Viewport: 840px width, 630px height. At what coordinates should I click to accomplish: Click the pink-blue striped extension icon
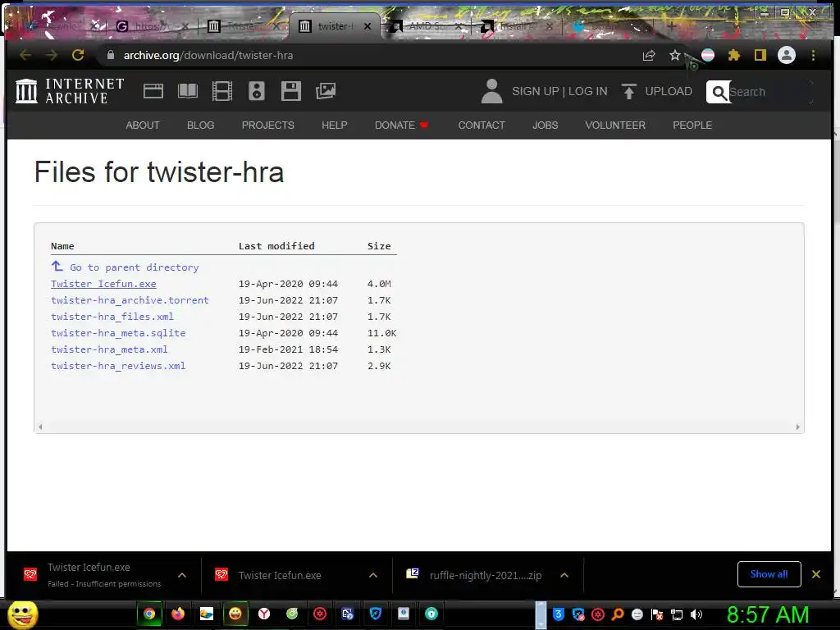click(x=708, y=55)
